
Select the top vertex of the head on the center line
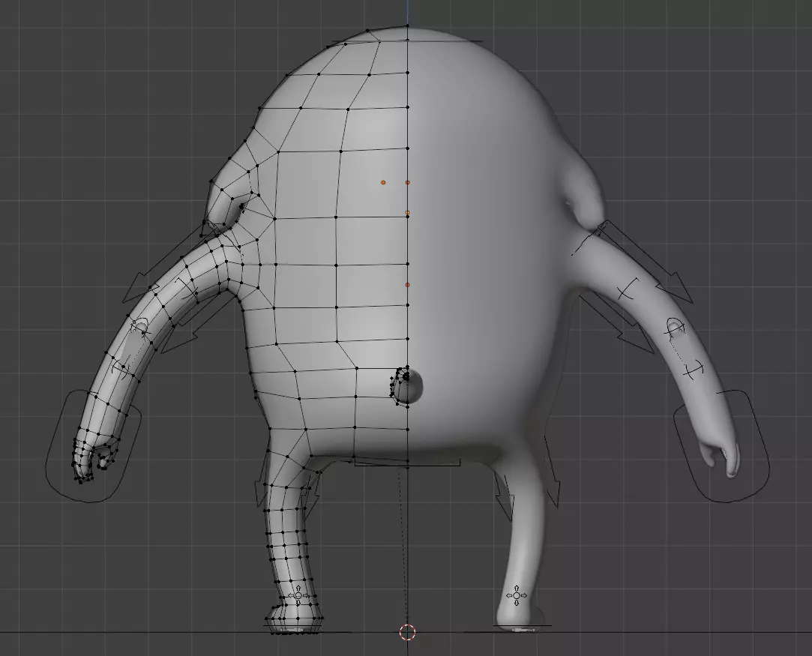[408, 25]
